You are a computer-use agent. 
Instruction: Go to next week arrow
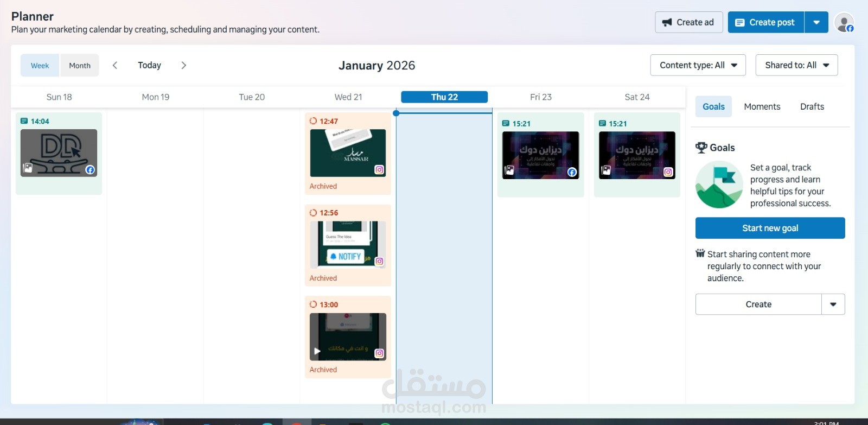tap(184, 65)
